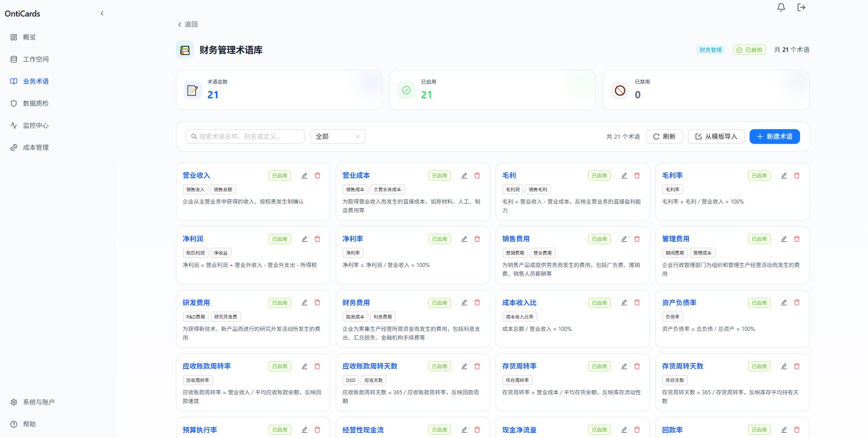This screenshot has width=868, height=438.
Task: Delete the 资产负债率 term
Action: (x=797, y=302)
